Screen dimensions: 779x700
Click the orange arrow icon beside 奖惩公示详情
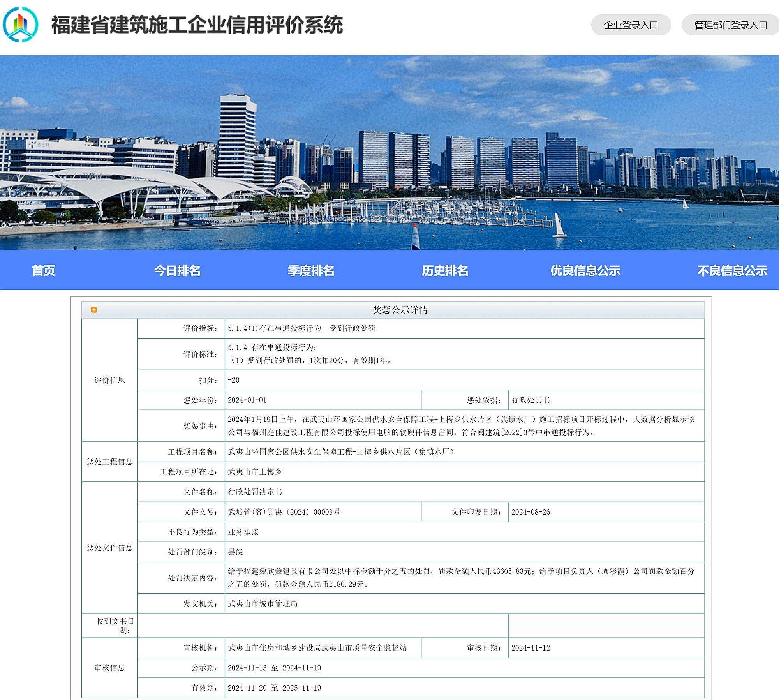tap(94, 310)
